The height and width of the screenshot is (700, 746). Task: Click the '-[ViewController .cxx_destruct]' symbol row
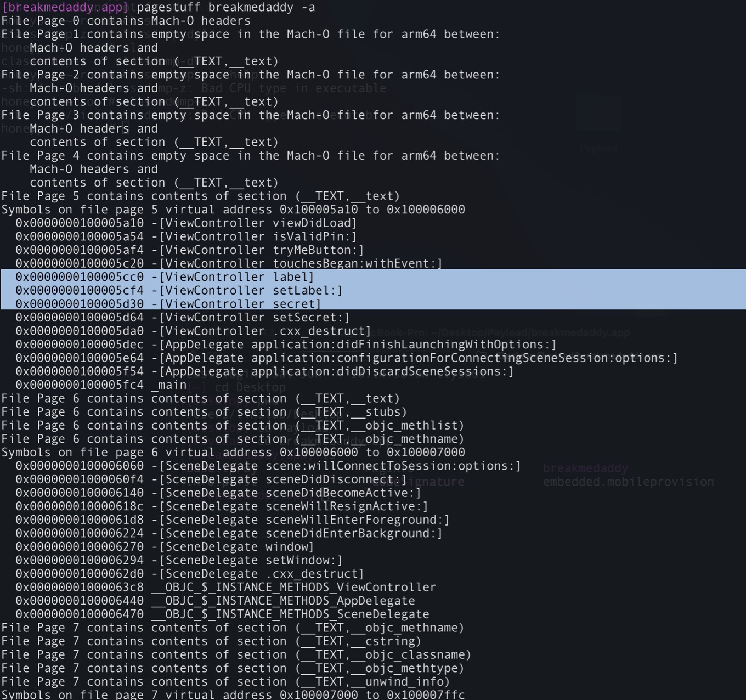193,331
